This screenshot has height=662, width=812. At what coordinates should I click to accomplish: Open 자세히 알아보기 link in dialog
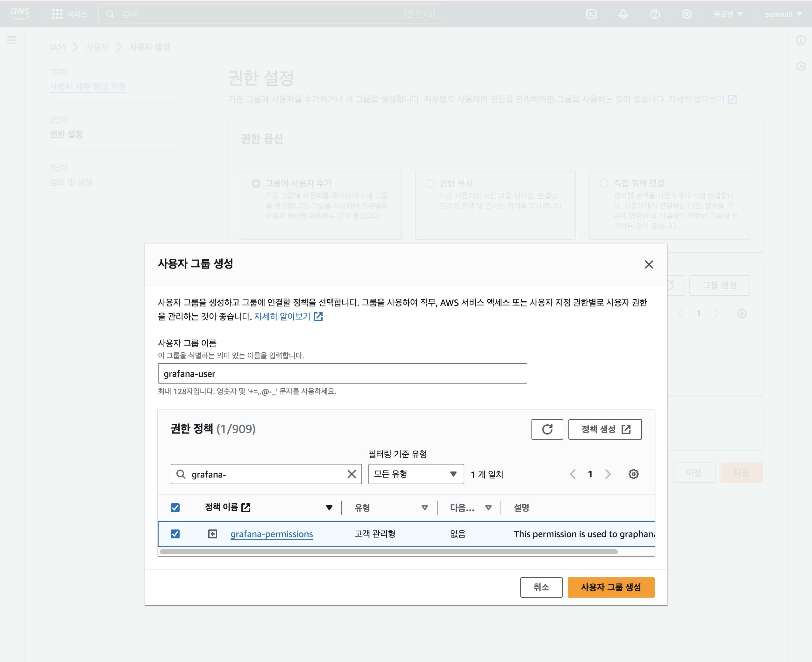[288, 317]
